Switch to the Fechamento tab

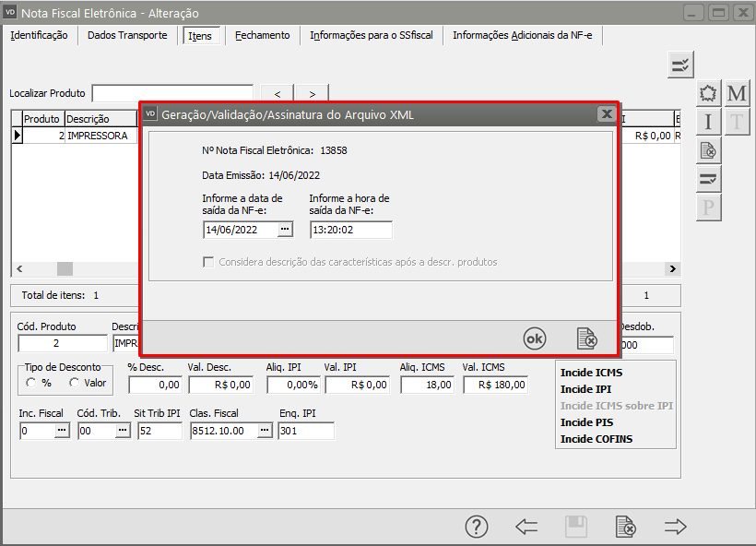(262, 35)
